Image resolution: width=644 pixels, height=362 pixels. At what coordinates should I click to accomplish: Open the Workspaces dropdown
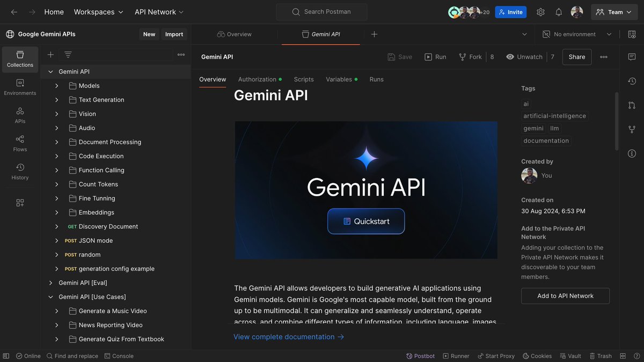pyautogui.click(x=98, y=12)
